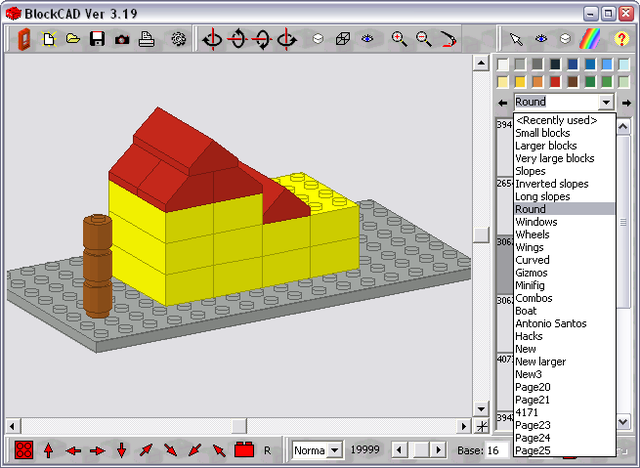Viewport: 640px width, 468px height.
Task: Click the red brick side-view icon
Action: [x=244, y=450]
